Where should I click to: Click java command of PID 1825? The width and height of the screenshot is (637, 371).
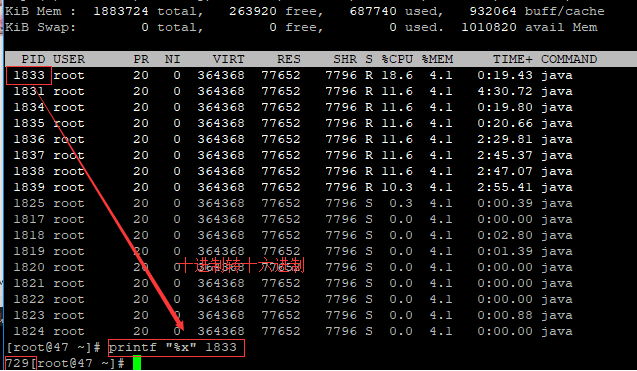pyautogui.click(x=557, y=203)
